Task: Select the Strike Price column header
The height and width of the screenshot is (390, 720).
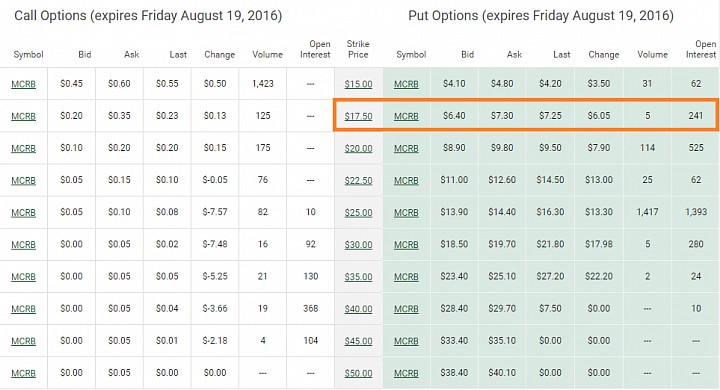Action: pyautogui.click(x=358, y=49)
